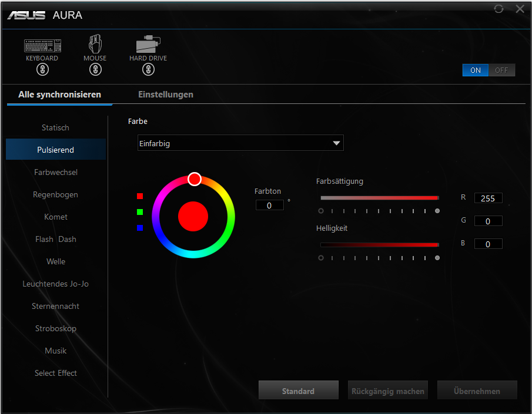Click the Übernehmen button
This screenshot has height=414, width=532.
click(477, 391)
